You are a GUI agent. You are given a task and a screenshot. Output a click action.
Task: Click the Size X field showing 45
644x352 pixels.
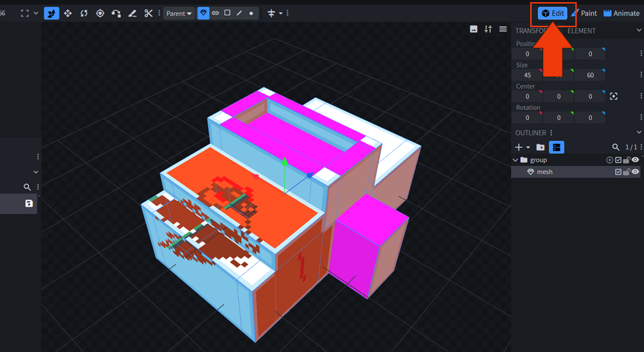click(x=527, y=75)
